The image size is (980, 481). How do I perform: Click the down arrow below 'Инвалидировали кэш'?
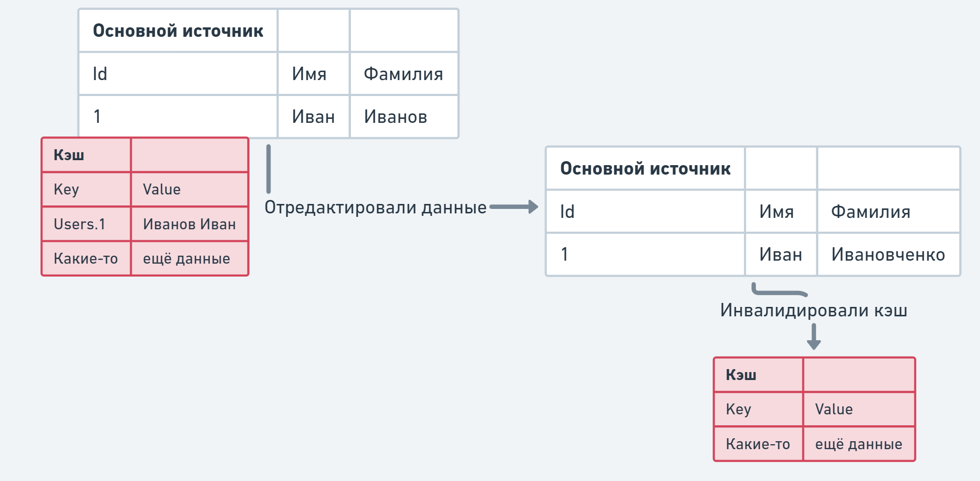[x=813, y=337]
